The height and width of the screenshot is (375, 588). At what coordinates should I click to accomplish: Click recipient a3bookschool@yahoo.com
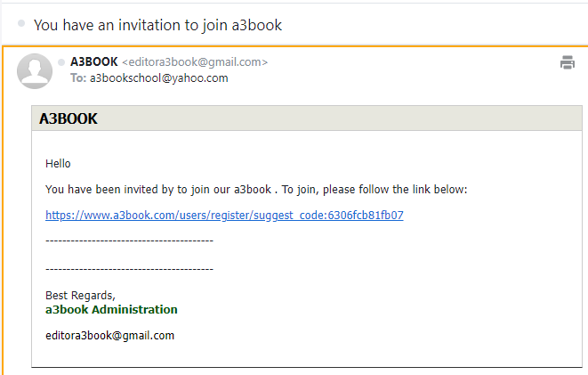(158, 78)
